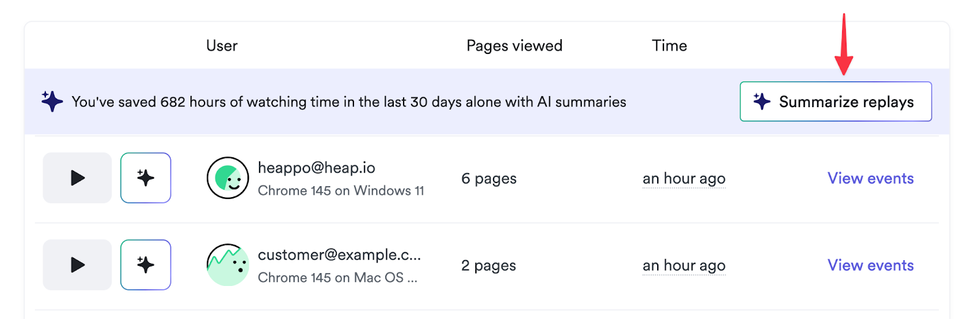Click the second row's "an hour ago" timestamp
Viewport: 980px width, 319px height.
point(684,266)
